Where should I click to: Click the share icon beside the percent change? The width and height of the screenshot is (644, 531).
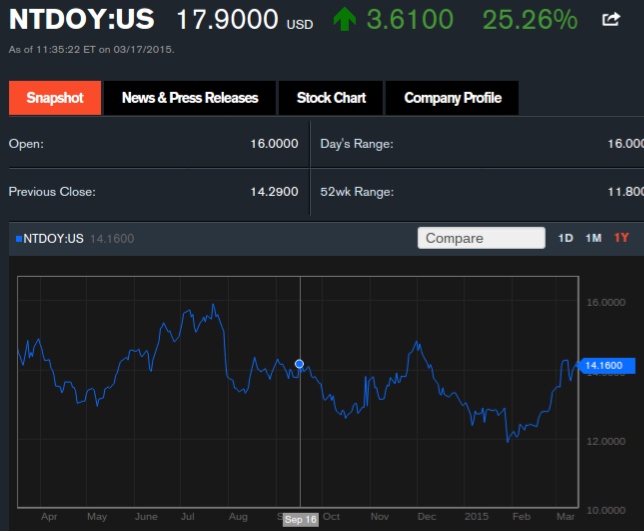click(x=611, y=19)
